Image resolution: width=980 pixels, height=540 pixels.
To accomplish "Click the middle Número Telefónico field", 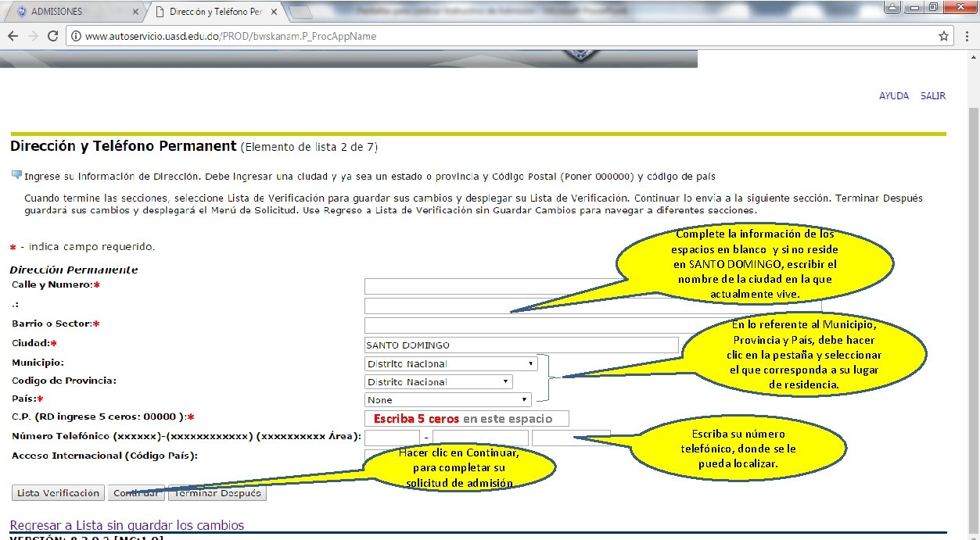I will (480, 438).
